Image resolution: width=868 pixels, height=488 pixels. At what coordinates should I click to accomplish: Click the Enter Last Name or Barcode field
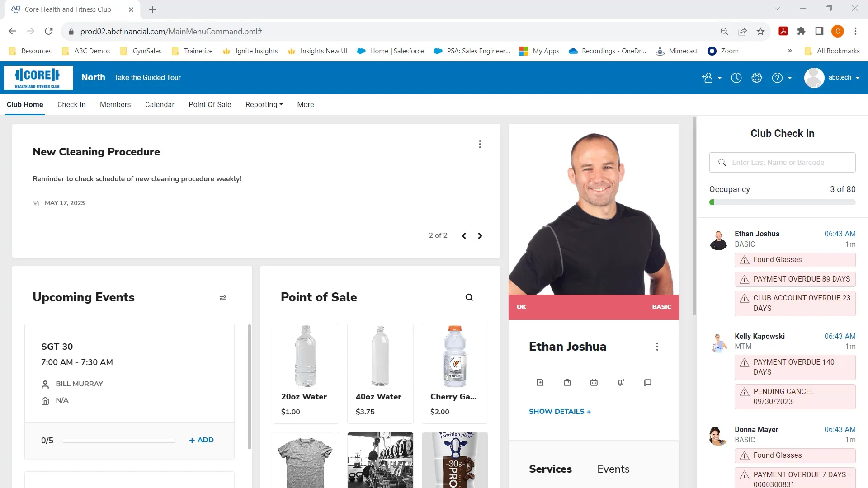pos(787,162)
